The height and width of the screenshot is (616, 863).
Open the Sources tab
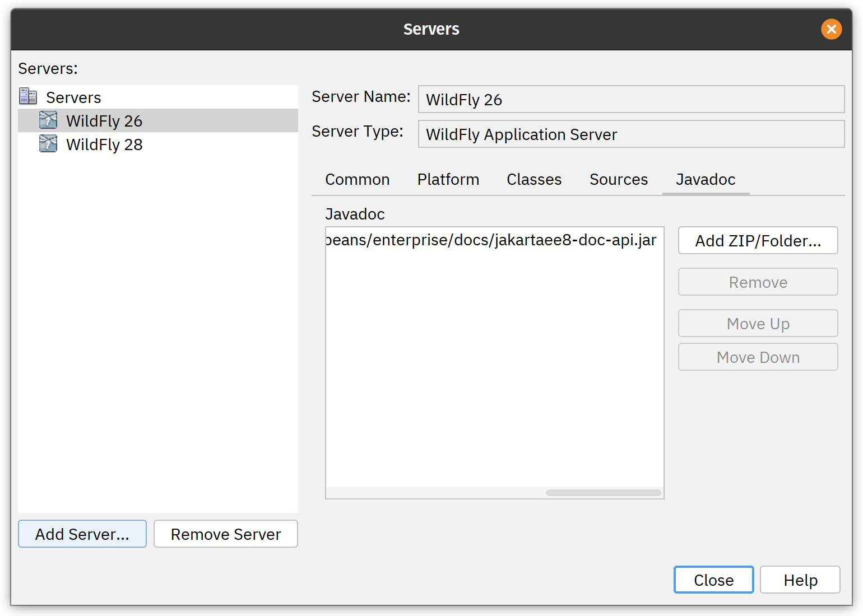tap(619, 179)
